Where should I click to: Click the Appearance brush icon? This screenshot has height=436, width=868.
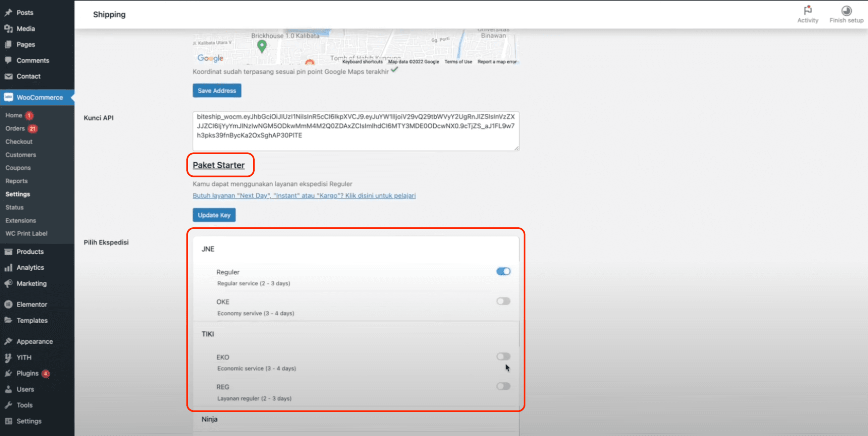(8, 341)
